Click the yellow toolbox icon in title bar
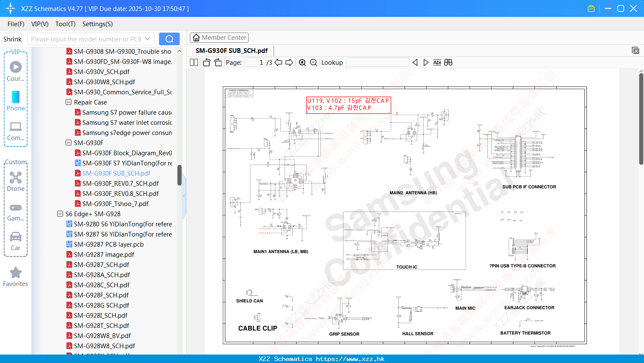644x363 pixels. tap(591, 8)
